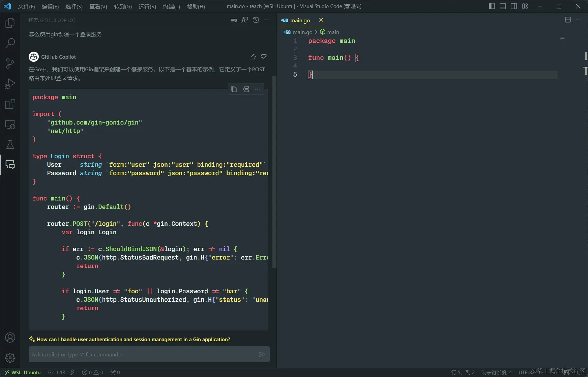The width and height of the screenshot is (588, 377).
Task: Click the GitHub Copilot avatar icon
Action: point(34,57)
